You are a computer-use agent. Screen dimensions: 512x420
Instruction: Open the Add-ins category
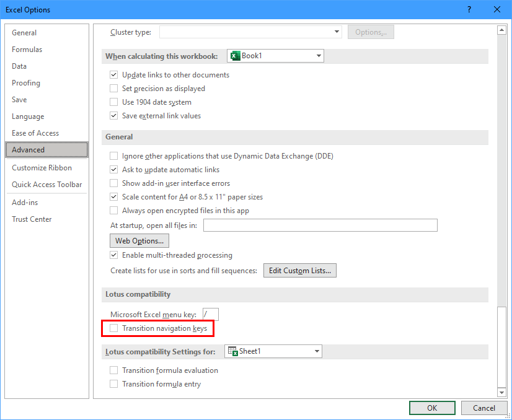pyautogui.click(x=46, y=203)
